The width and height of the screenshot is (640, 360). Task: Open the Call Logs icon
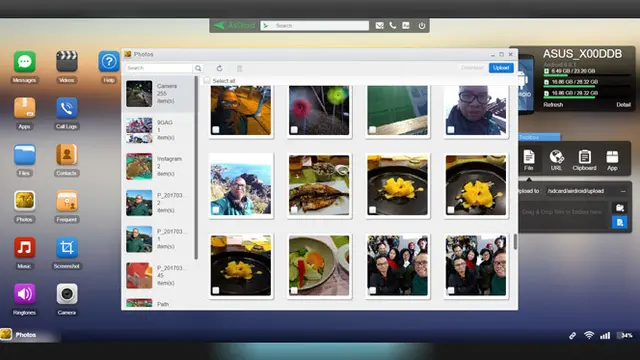[x=67, y=108]
